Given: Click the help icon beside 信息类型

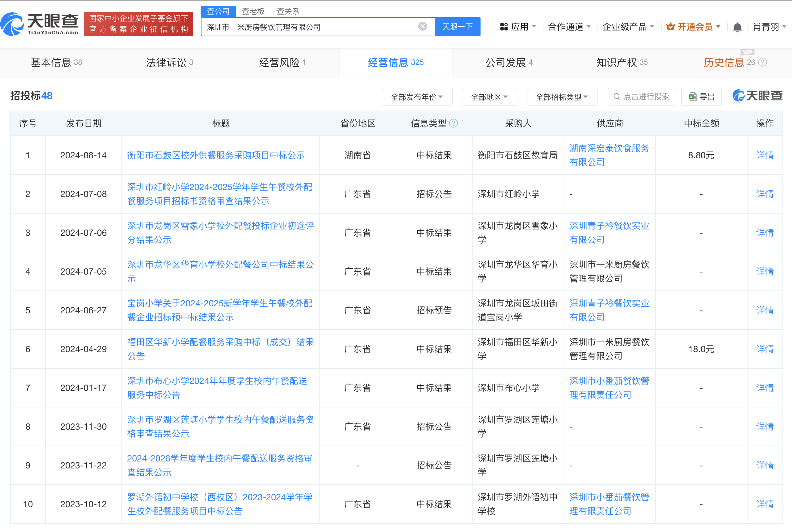Looking at the screenshot, I should click(x=453, y=124).
